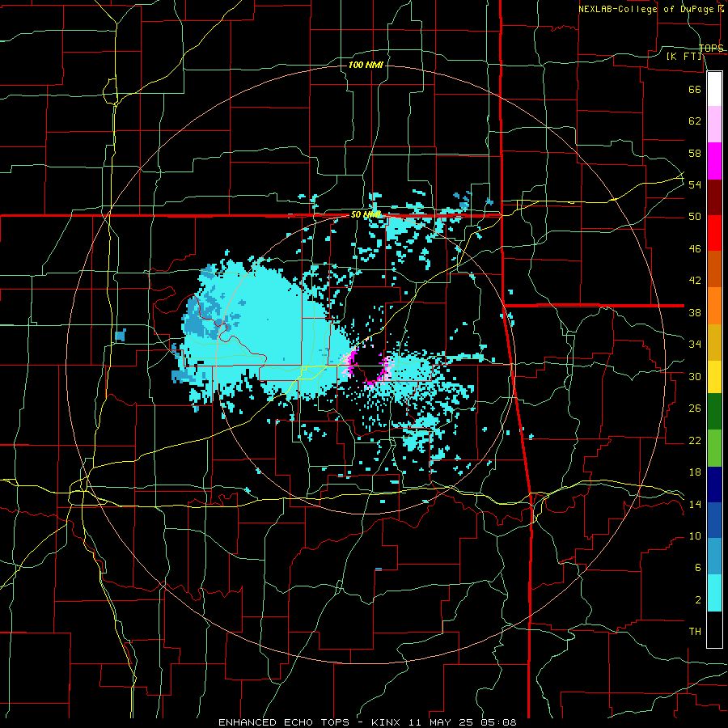Click the legend value '58'
Viewport: 728px width, 728px height.
pos(695,153)
